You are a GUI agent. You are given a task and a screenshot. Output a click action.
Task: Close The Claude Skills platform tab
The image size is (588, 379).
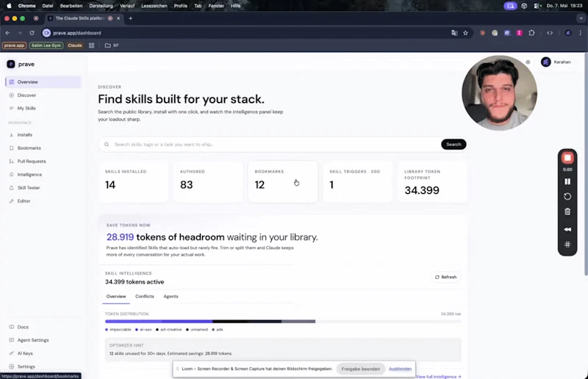pyautogui.click(x=118, y=18)
